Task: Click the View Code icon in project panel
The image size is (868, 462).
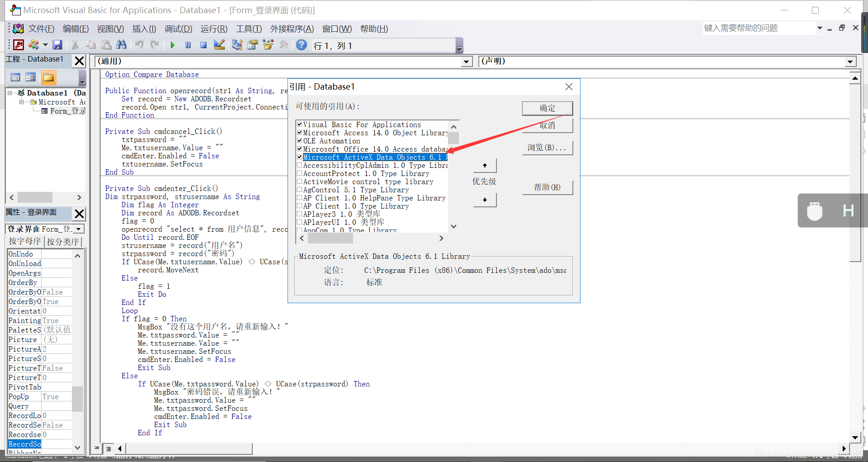Action: 15,77
